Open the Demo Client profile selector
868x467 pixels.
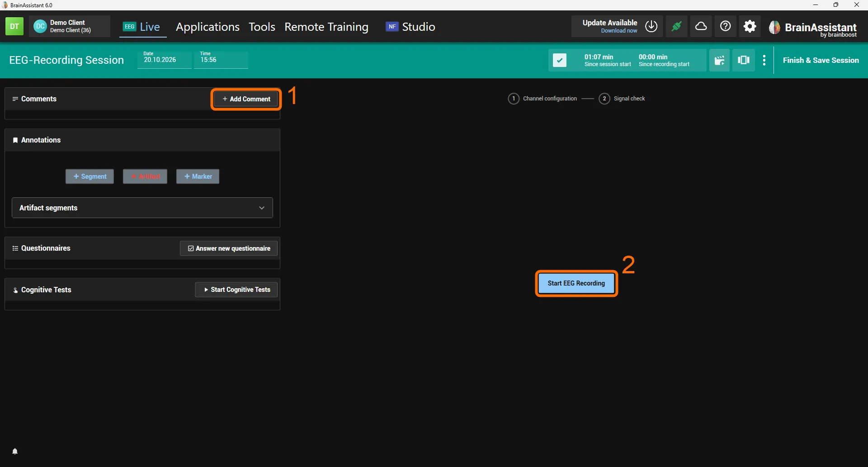pos(70,26)
